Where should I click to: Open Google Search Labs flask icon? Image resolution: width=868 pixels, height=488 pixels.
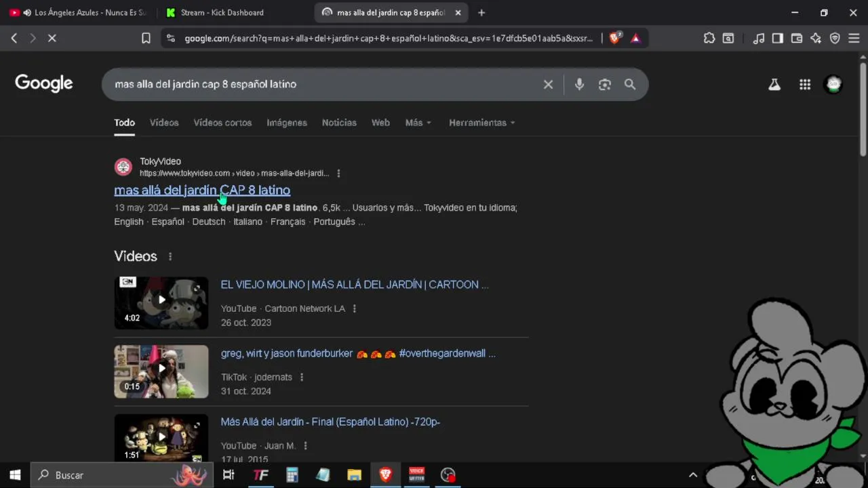click(774, 85)
